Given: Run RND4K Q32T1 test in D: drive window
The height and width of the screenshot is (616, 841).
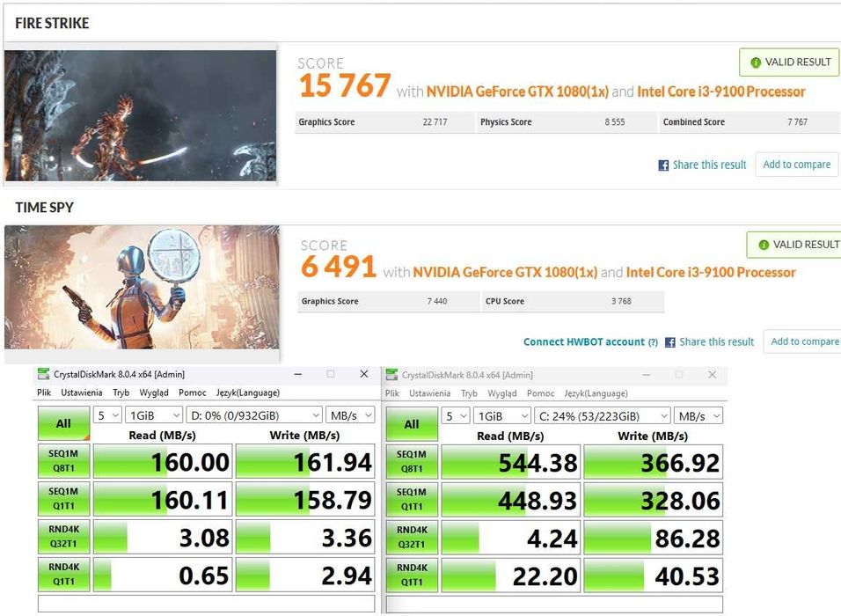Looking at the screenshot, I should click(x=64, y=536).
